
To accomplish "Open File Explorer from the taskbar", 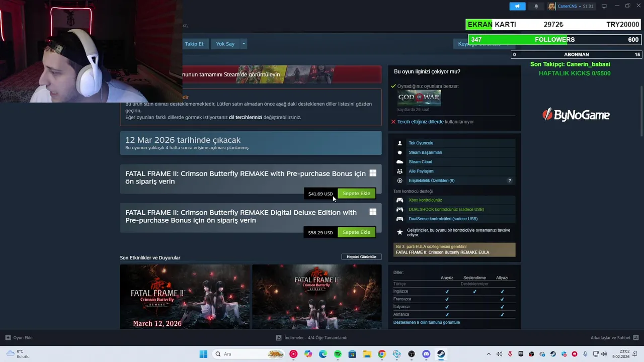I will coord(367,354).
